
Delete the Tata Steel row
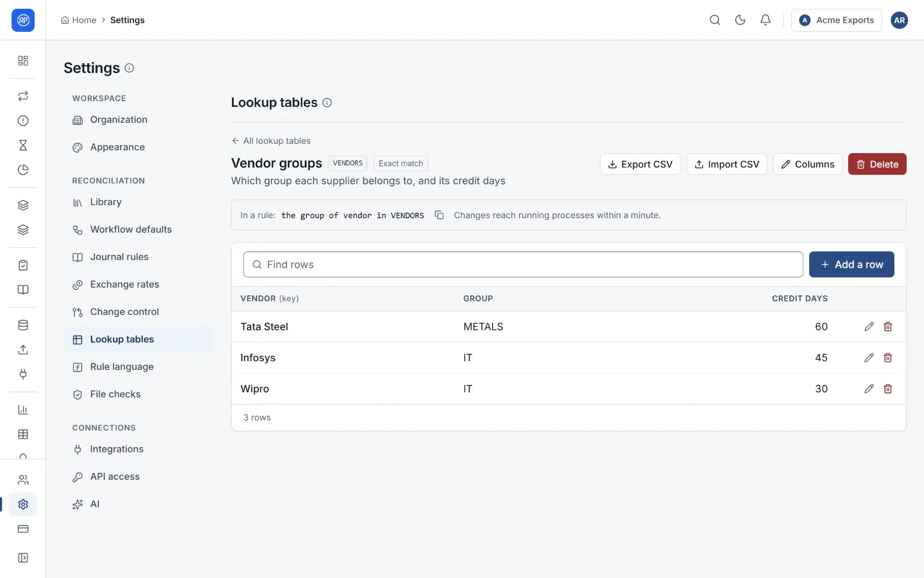[888, 327]
